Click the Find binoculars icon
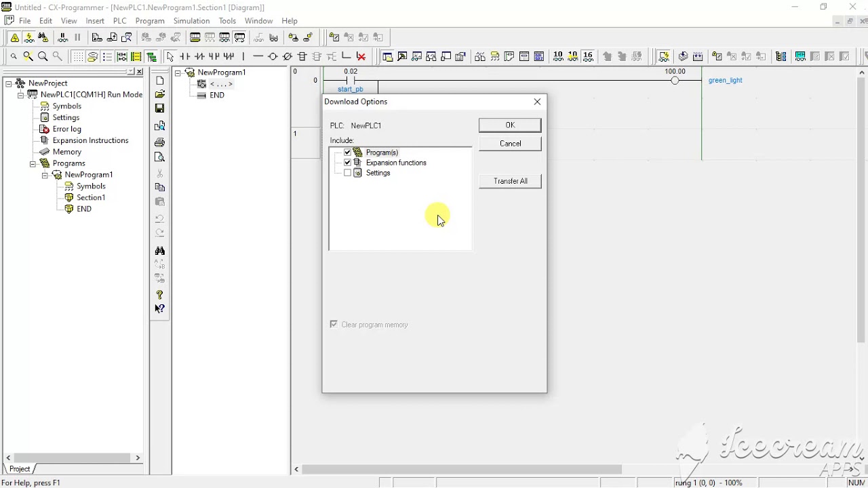The image size is (868, 488). 160,251
